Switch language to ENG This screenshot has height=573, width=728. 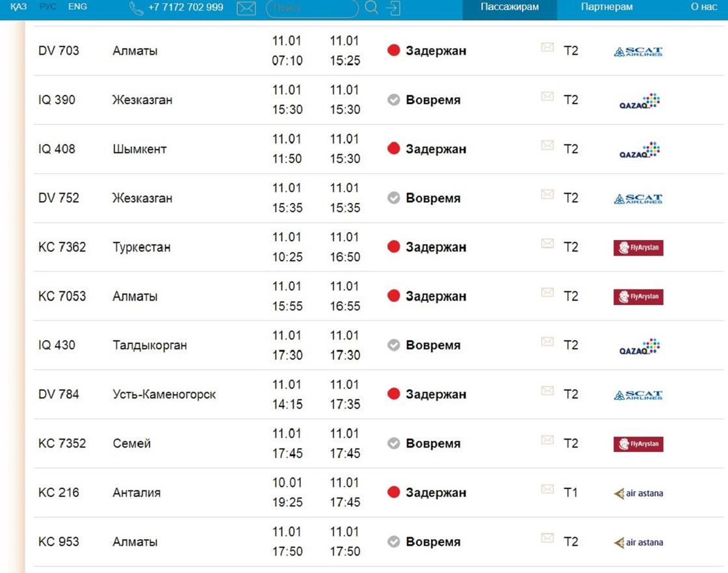tap(77, 7)
